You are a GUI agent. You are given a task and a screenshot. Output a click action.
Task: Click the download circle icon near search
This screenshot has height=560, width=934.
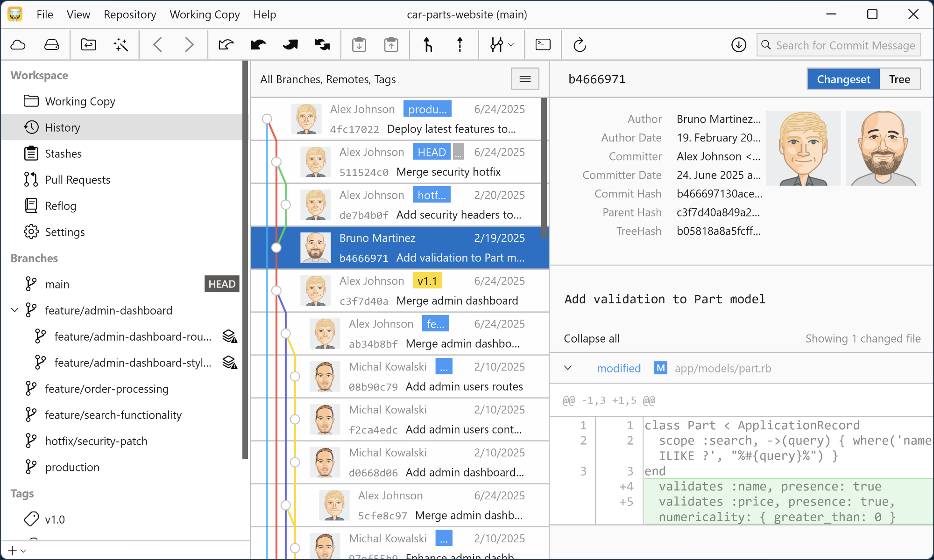point(739,45)
